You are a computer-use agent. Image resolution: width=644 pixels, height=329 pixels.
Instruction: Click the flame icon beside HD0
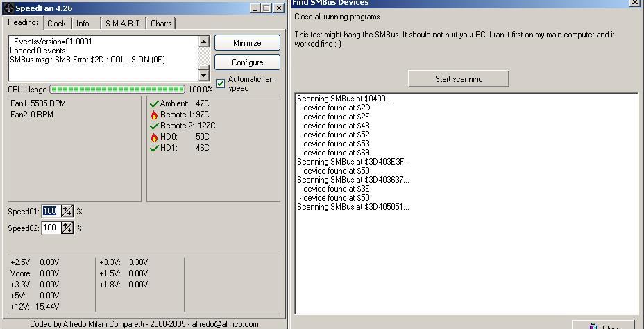[x=155, y=137]
